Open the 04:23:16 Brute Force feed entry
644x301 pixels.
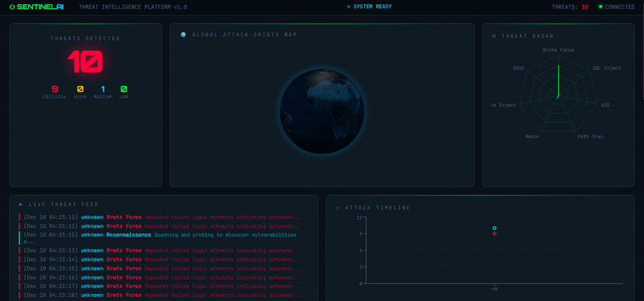[x=163, y=277]
